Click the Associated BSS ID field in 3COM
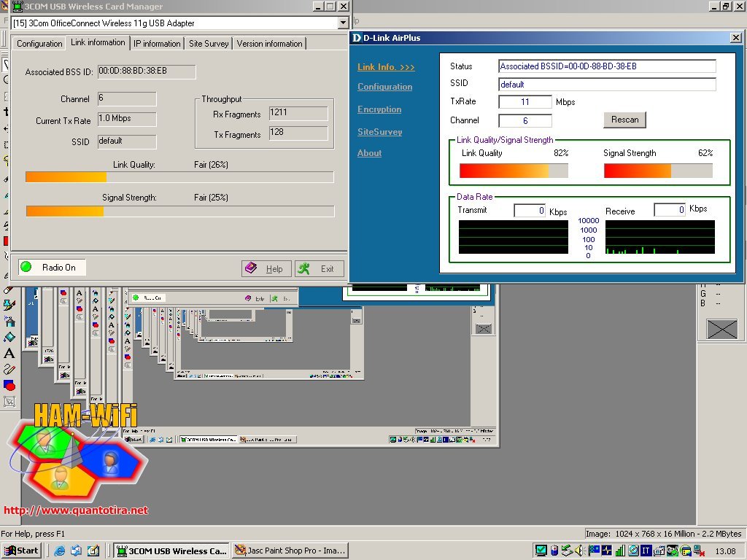Viewport: 747px width, 560px height. pyautogui.click(x=147, y=71)
